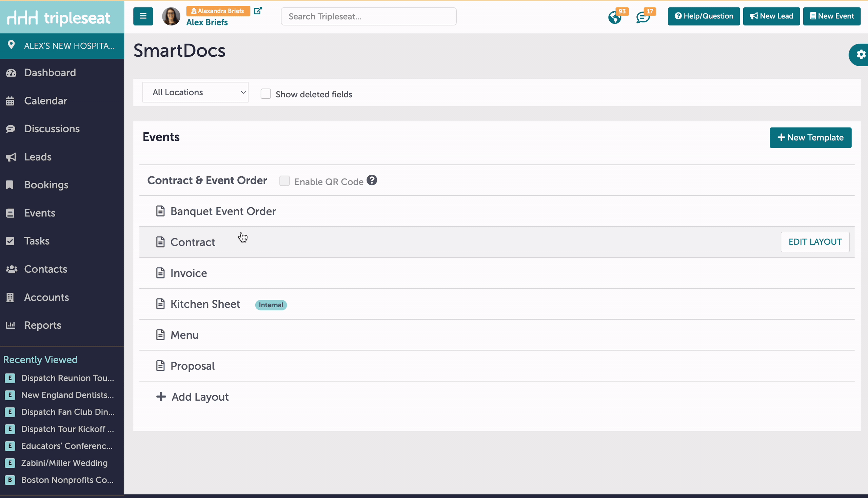Click the Leads megaphone icon
This screenshot has height=498, width=868.
11,157
